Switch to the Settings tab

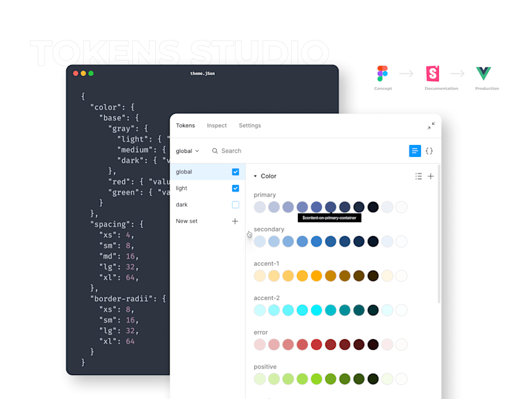click(x=250, y=126)
